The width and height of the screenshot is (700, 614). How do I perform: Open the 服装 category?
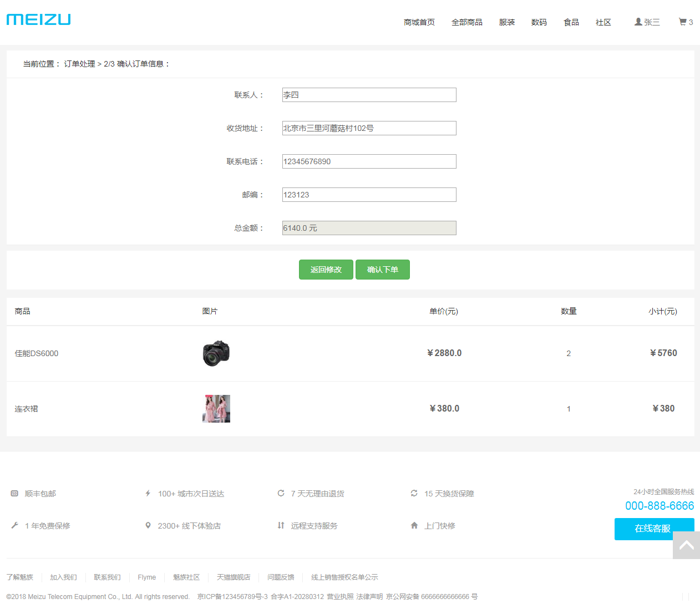(x=507, y=22)
